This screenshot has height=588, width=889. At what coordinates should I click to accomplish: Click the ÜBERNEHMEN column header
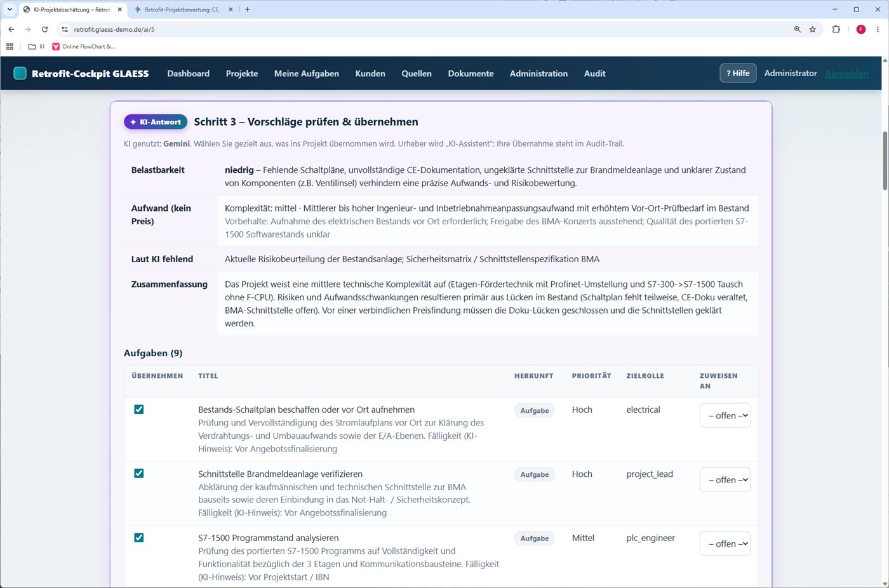click(157, 376)
